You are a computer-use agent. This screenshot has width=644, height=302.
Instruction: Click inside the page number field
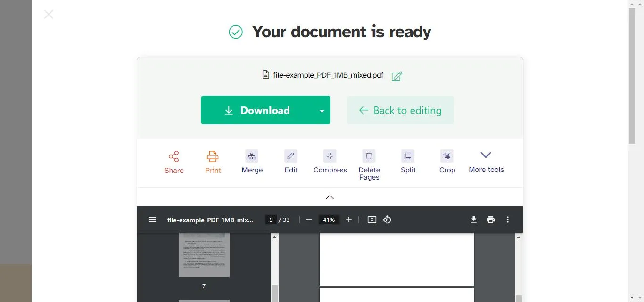(x=271, y=220)
